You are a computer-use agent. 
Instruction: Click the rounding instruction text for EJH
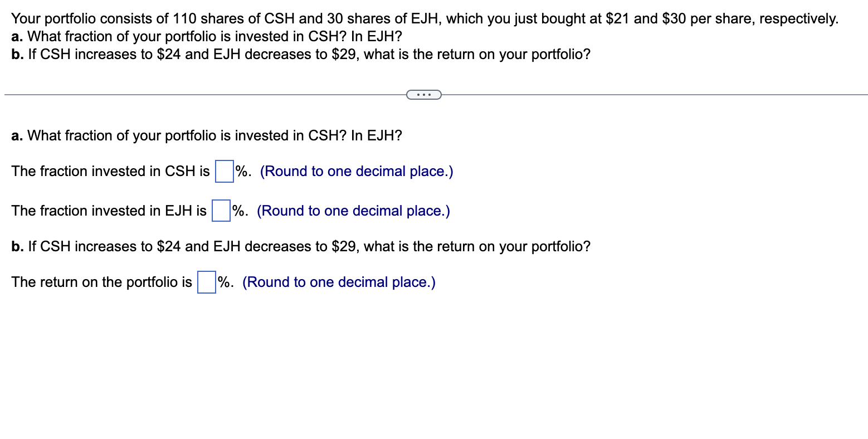(x=353, y=211)
